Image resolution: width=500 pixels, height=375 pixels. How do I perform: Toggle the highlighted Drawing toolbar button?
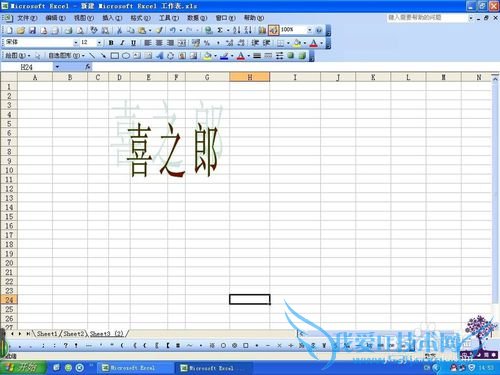coord(274,30)
